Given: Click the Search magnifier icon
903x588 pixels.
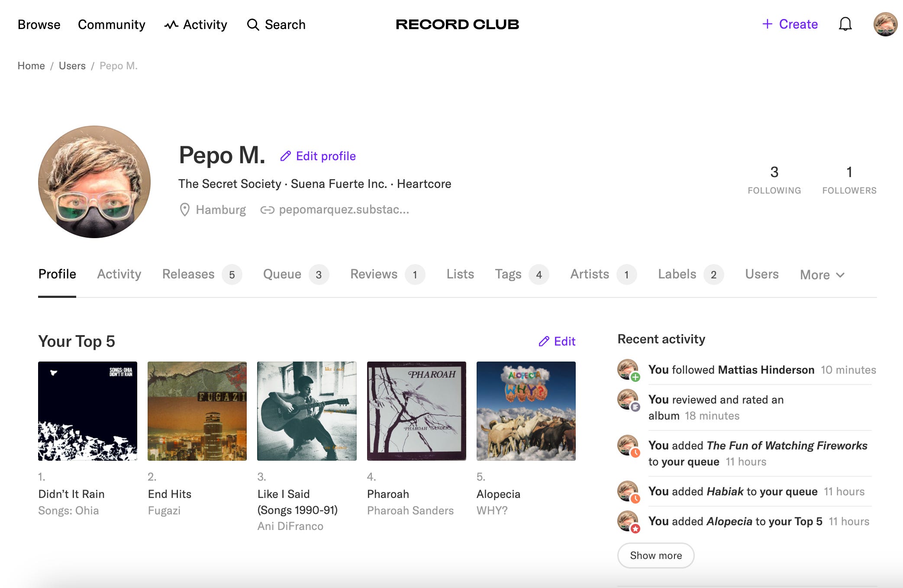Looking at the screenshot, I should pyautogui.click(x=253, y=25).
